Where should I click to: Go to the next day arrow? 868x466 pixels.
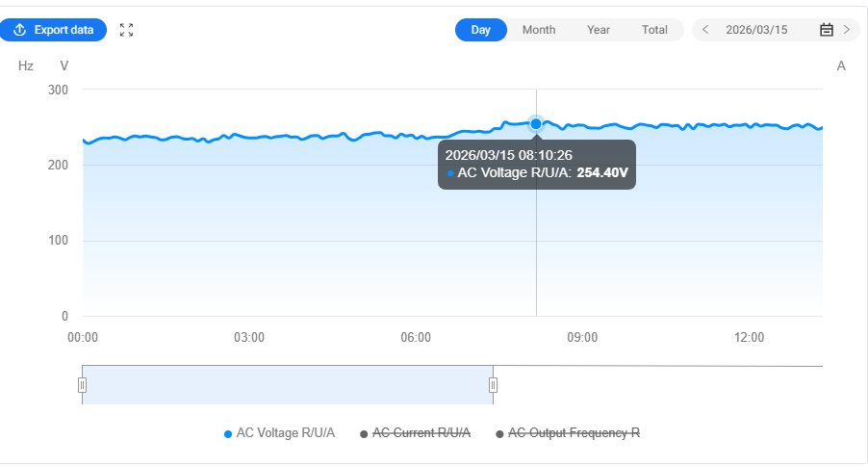[847, 30]
